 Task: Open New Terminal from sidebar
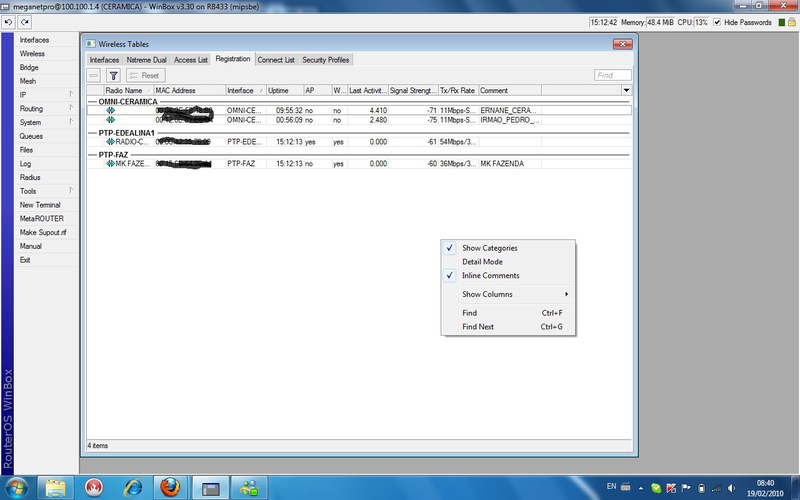pos(46,205)
